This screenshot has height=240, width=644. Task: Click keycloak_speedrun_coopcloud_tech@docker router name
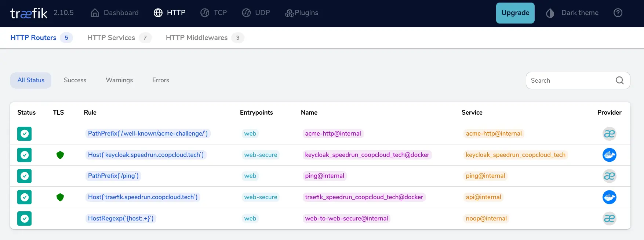tap(367, 155)
